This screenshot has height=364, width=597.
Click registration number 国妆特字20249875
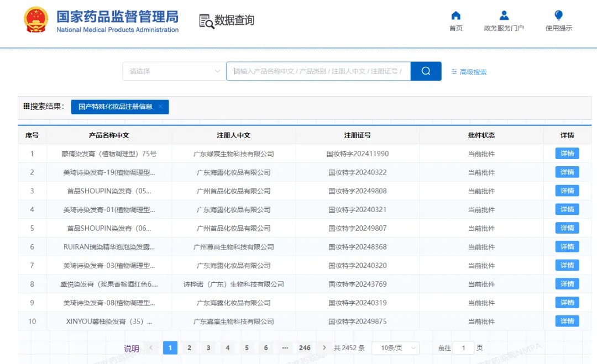coord(357,321)
